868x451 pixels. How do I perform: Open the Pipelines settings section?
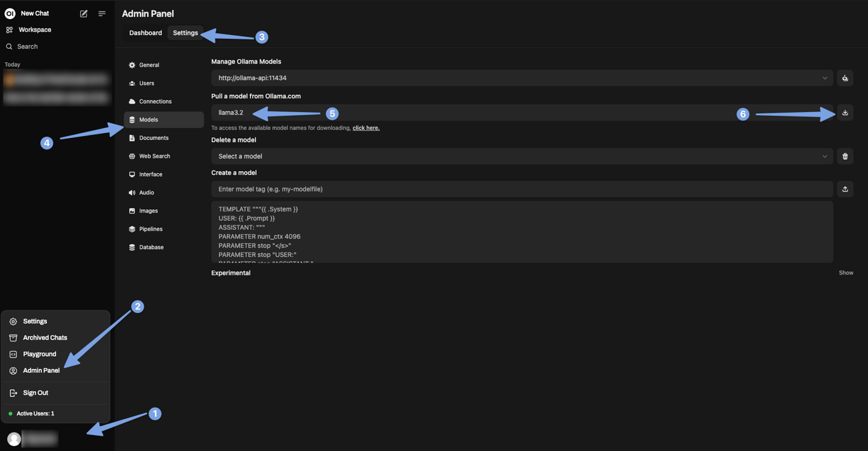click(x=151, y=229)
